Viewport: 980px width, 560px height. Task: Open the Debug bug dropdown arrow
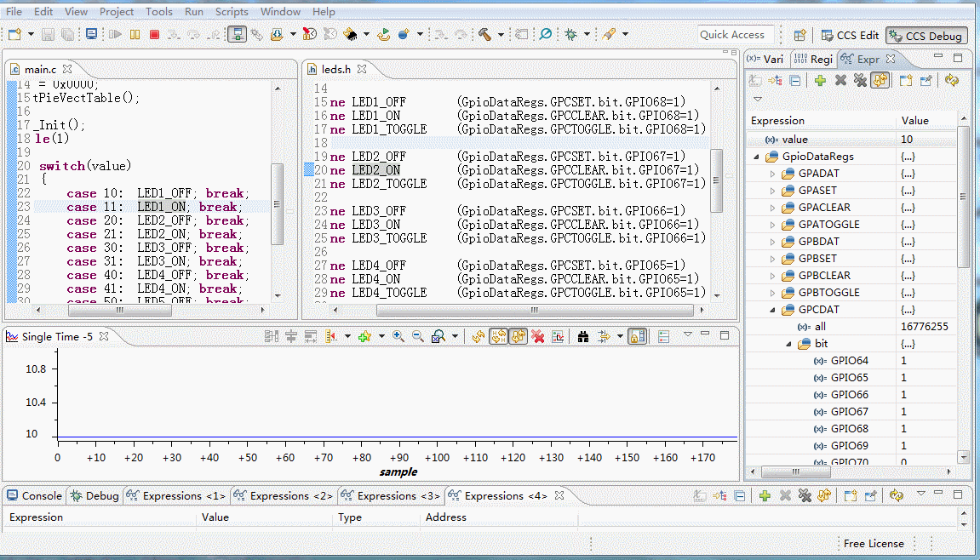pyautogui.click(x=587, y=34)
